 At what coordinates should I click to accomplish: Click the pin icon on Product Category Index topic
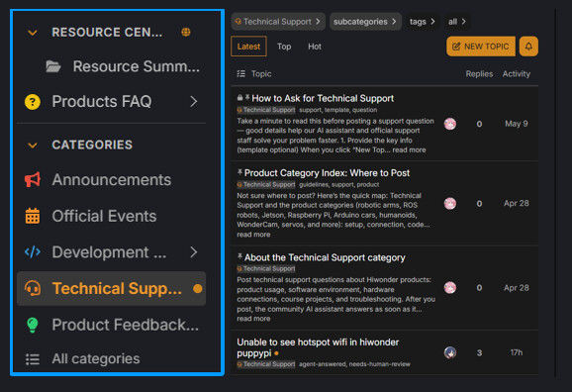(239, 172)
